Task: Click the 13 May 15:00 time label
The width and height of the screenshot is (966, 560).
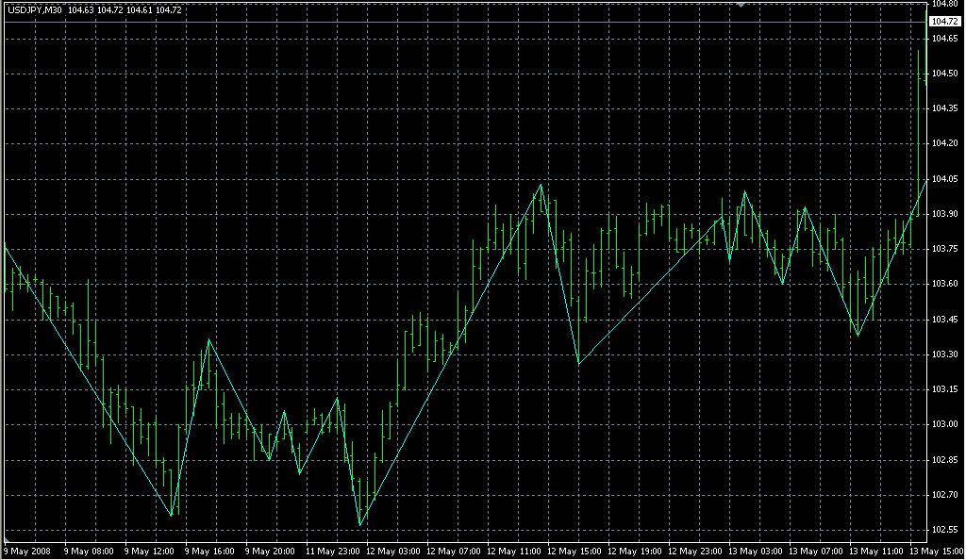Action: coord(934,551)
